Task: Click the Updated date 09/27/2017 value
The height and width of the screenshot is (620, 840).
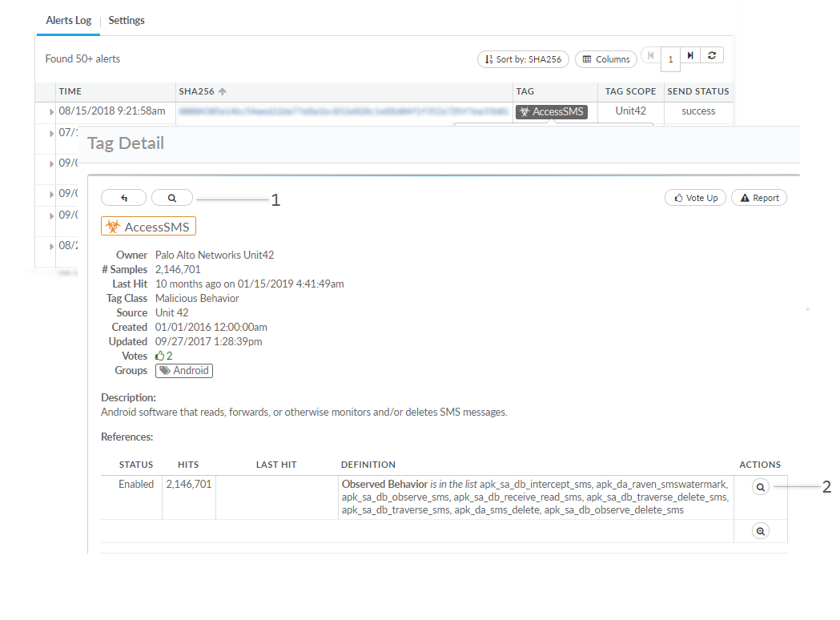Action: [x=209, y=342]
